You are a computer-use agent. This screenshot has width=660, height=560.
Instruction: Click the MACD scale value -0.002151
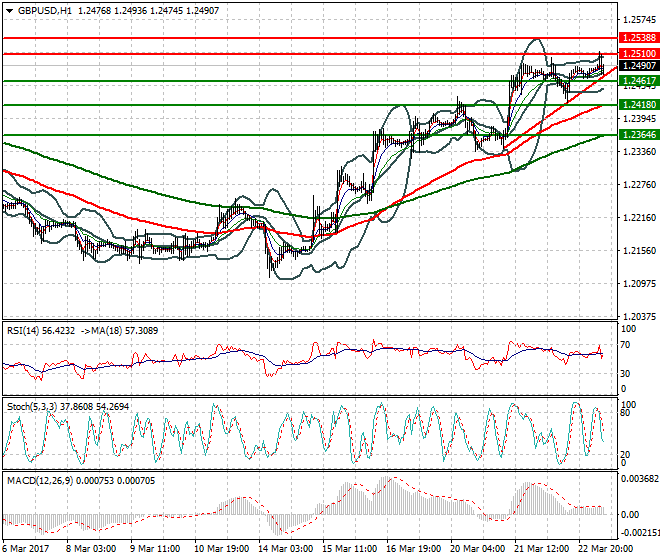pos(640,533)
